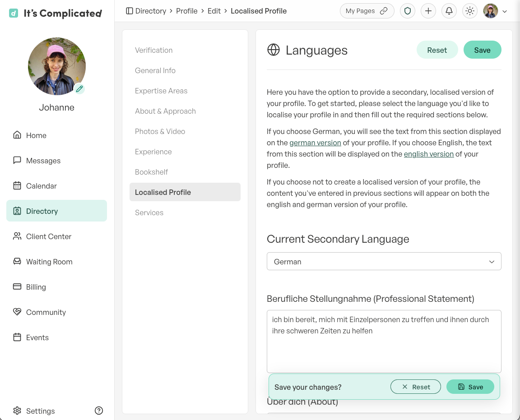Viewport: 520px width, 420px height.
Task: Open the My Pages link button
Action: [367, 11]
